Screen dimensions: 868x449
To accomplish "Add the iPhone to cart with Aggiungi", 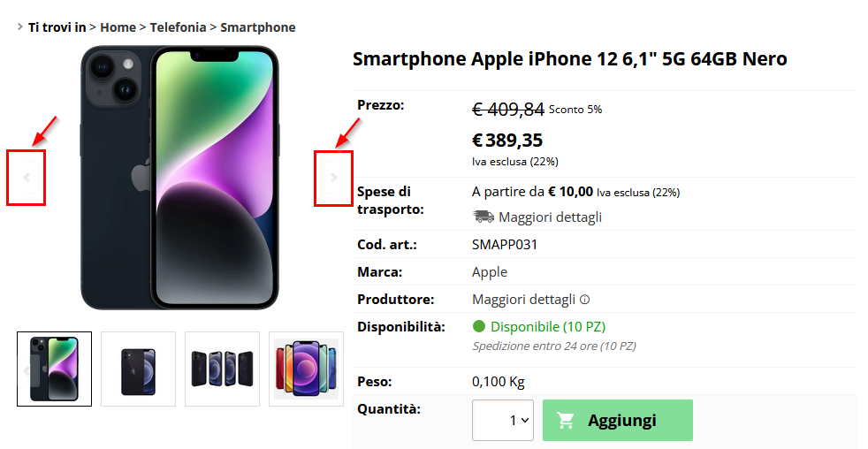I will tap(617, 420).
